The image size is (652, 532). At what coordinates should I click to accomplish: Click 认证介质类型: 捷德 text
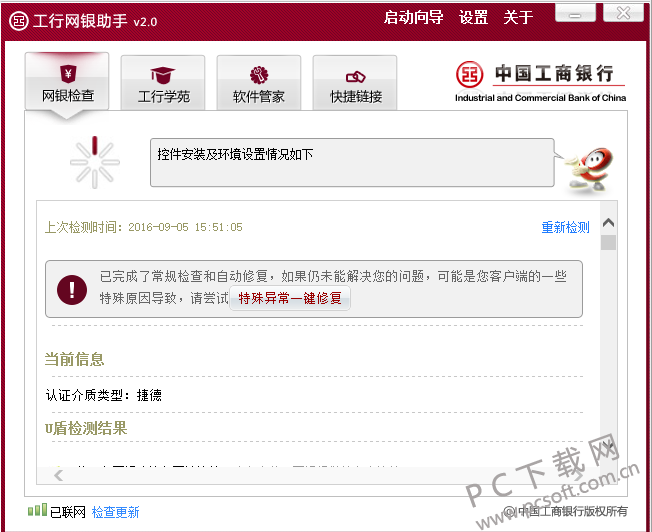coord(104,395)
